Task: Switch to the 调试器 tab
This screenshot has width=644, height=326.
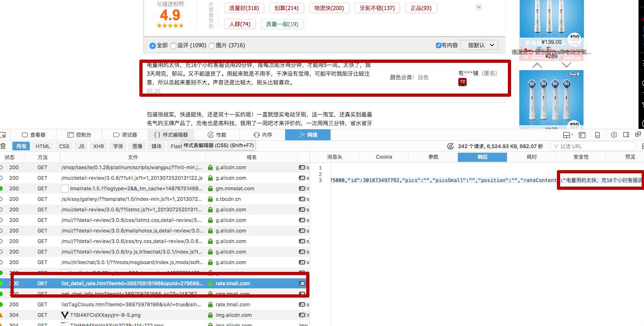Action: pos(125,135)
